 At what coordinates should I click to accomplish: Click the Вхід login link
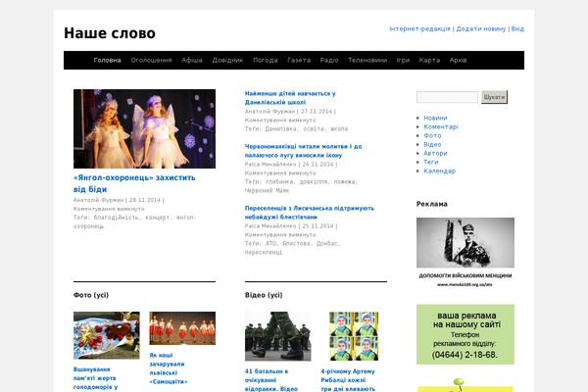[517, 28]
